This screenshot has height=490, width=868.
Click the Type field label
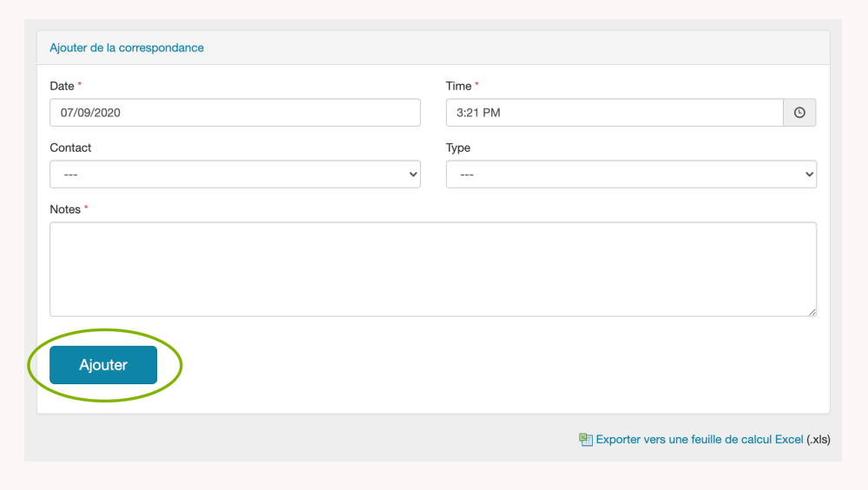coord(458,147)
